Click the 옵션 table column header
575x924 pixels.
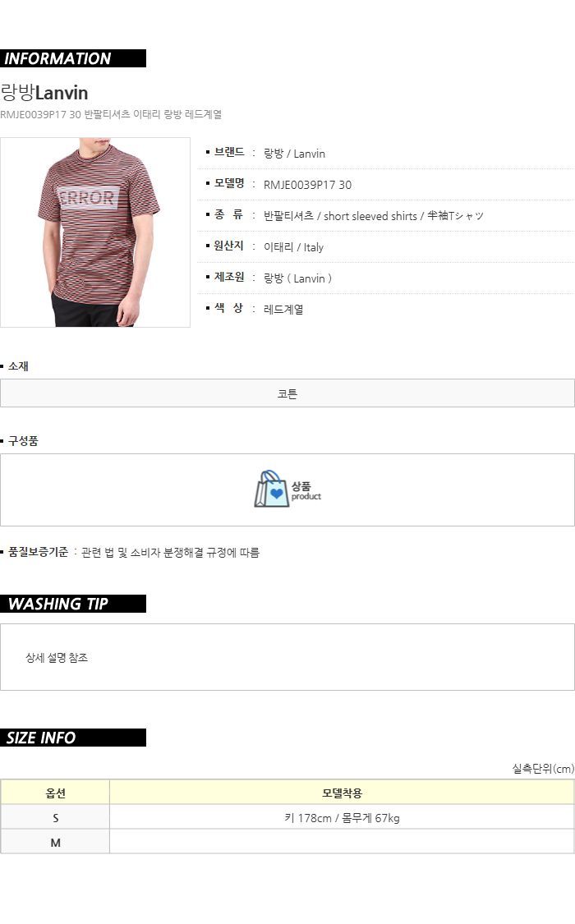pos(55,793)
